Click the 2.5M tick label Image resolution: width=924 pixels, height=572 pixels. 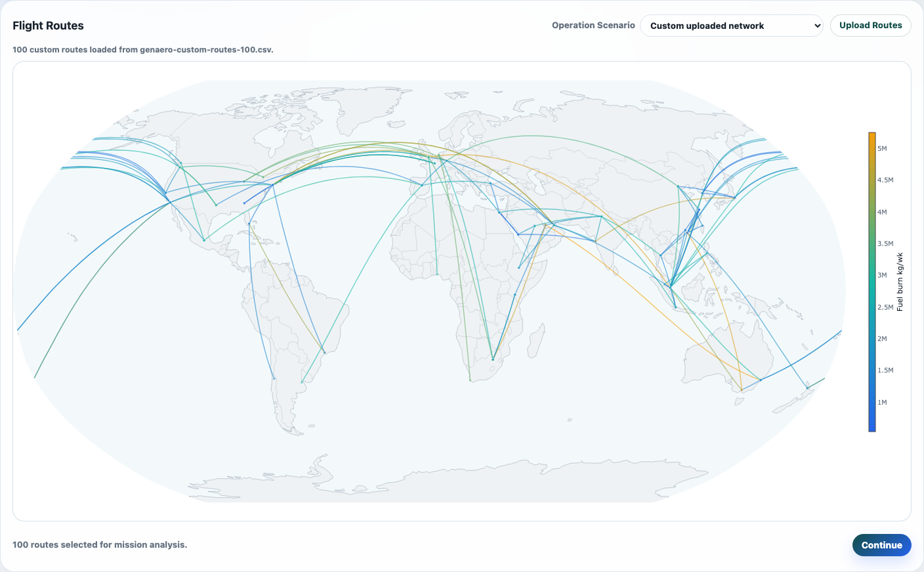click(x=885, y=307)
